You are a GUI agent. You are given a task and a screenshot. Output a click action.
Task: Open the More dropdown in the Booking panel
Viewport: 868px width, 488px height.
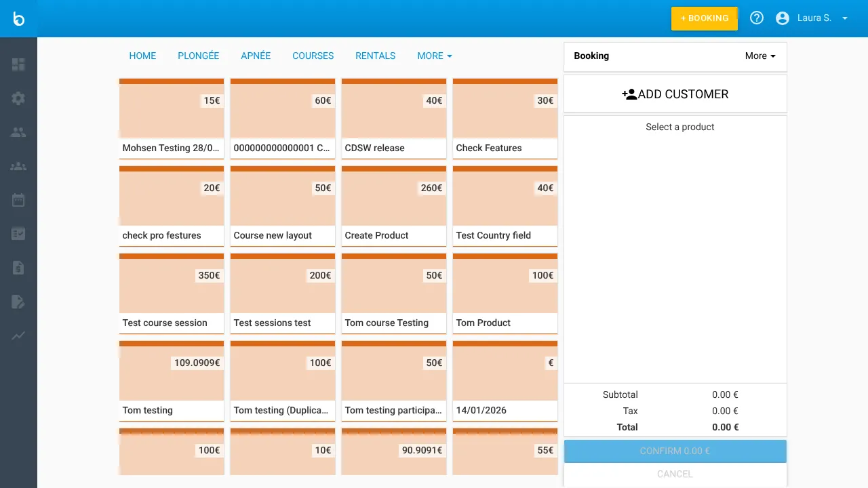point(759,56)
